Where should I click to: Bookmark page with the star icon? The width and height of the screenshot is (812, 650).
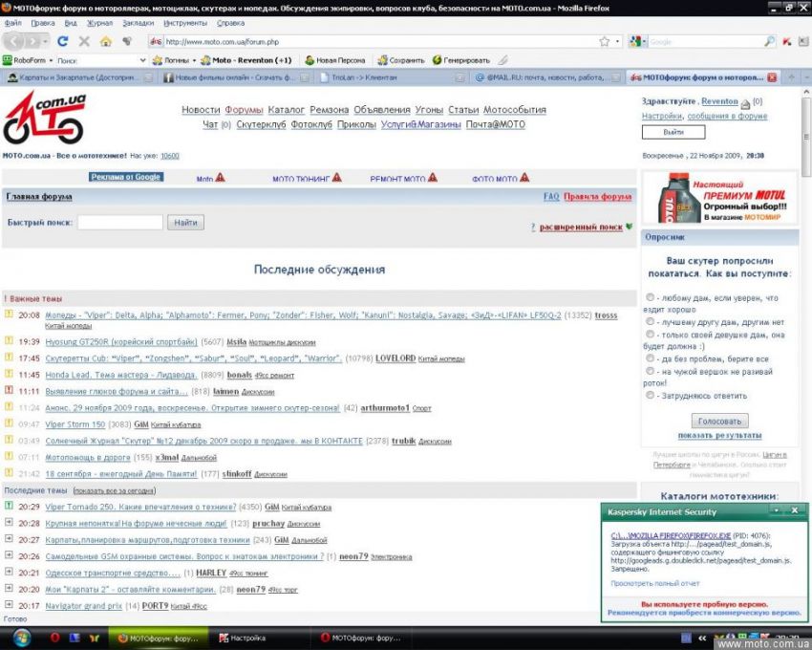(604, 42)
